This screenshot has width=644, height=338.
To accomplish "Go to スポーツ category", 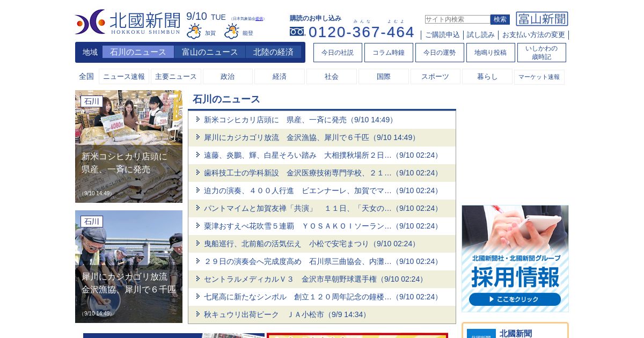I will coord(435,77).
